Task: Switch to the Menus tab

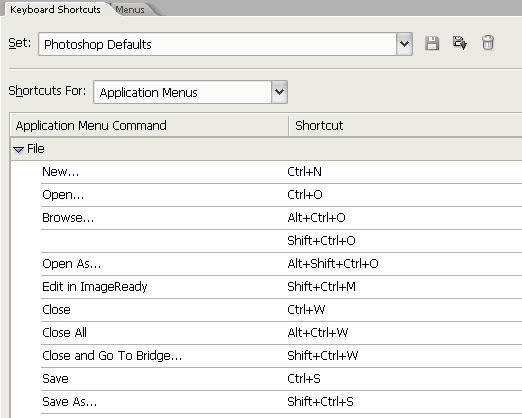Action: click(130, 10)
